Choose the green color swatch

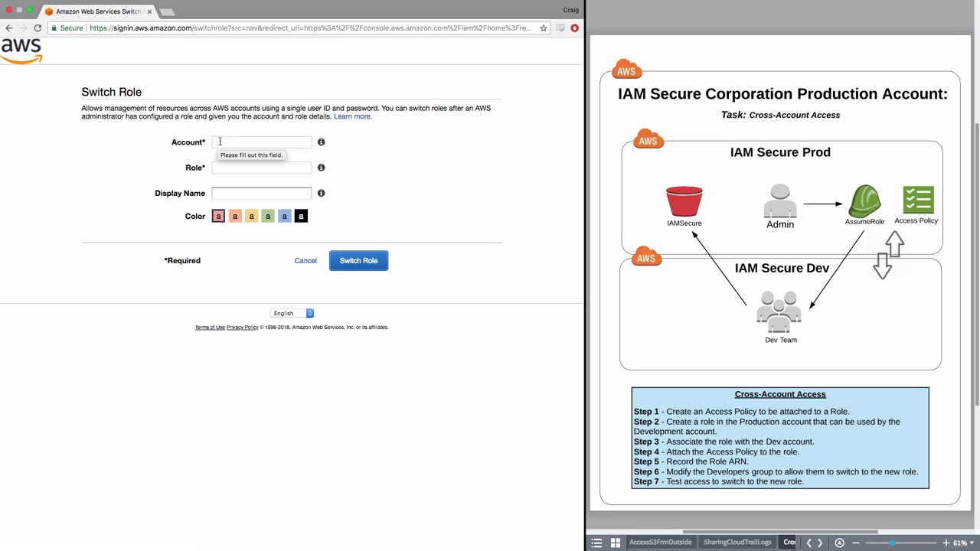(268, 217)
